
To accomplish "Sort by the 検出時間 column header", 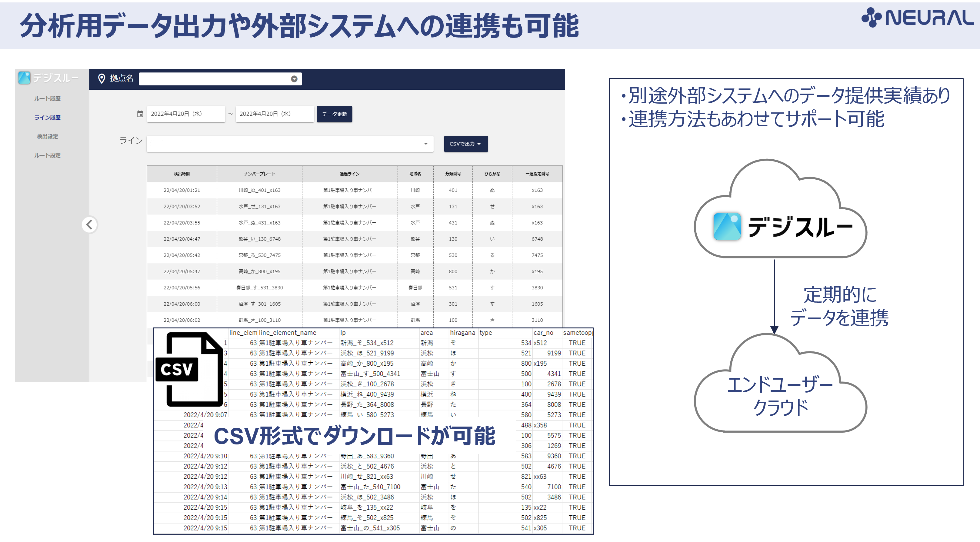I will coord(182,174).
